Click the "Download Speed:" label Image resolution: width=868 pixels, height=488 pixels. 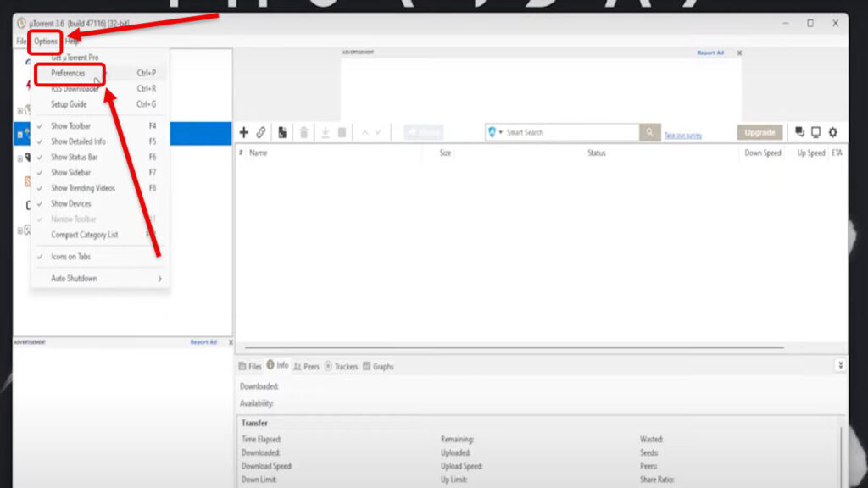[x=267, y=467]
